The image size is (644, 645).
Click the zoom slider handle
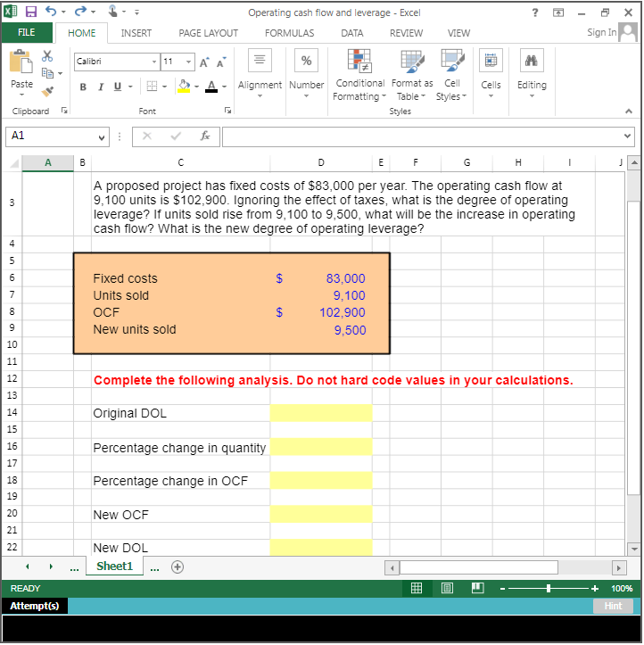tap(549, 589)
